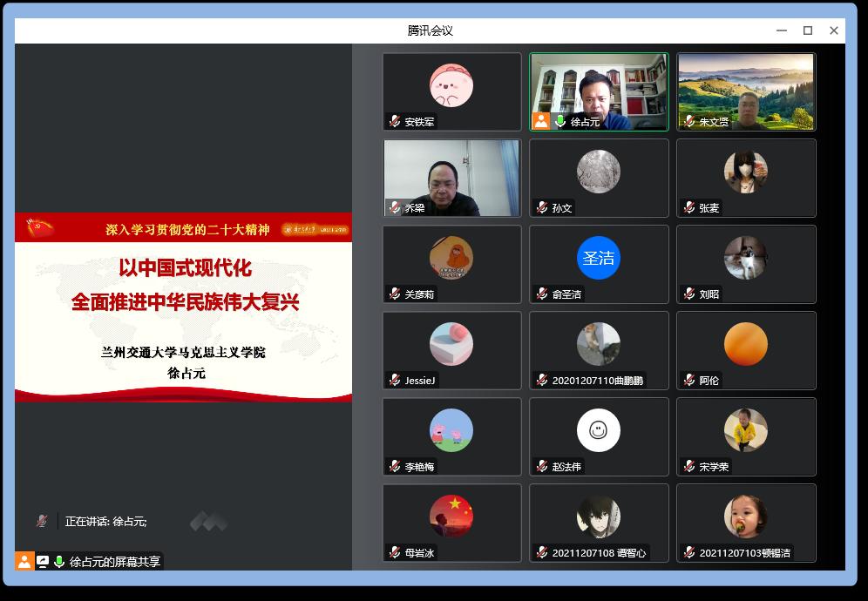Select the flag avatar tile of 母岩冰
This screenshot has height=601, width=868.
pyautogui.click(x=451, y=517)
